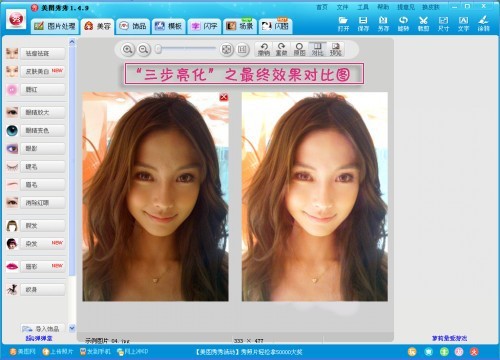
Task: Adjust the zoom slider handle
Action: [159, 49]
